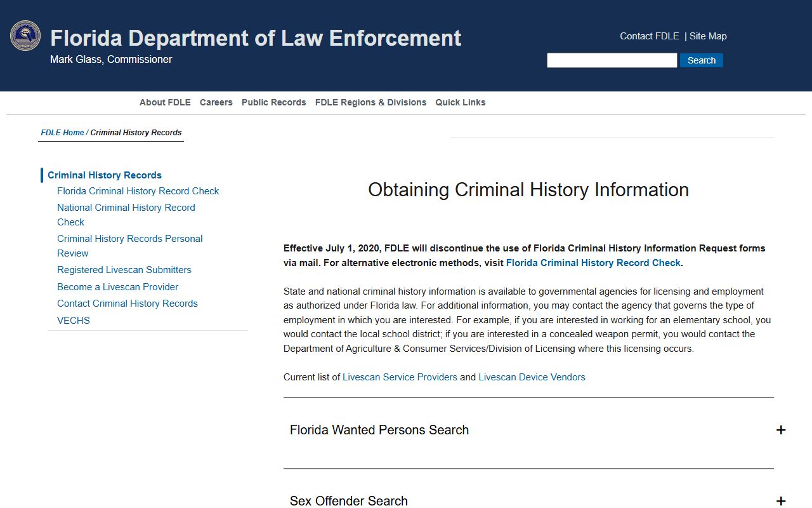Screen dimensions: 812x508
Task: Click the Search button
Action: (x=702, y=60)
